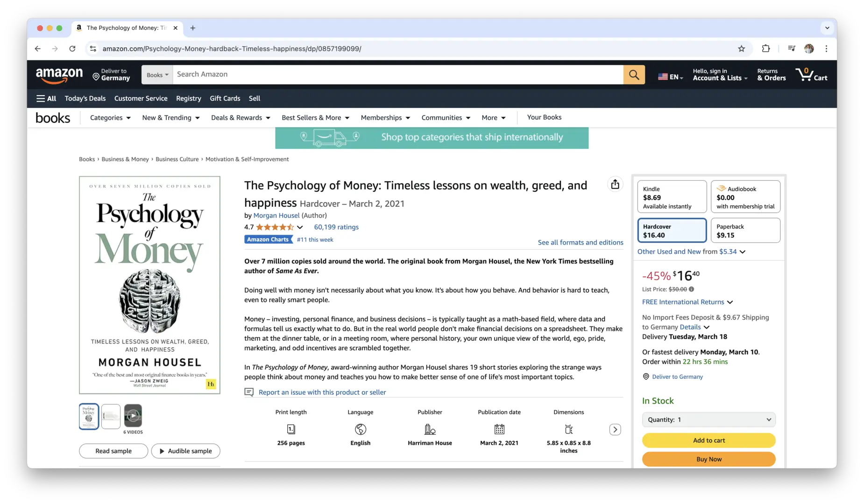864x504 pixels.
Task: Click the Dimensions icon
Action: [569, 429]
